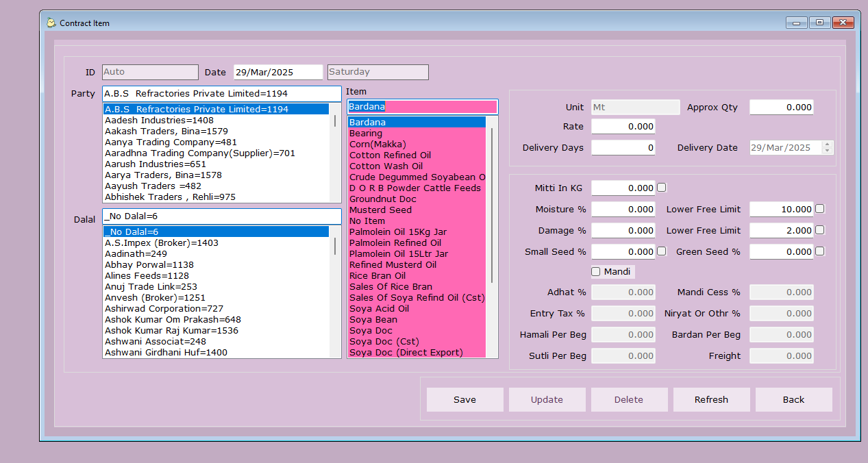
Task: Select party Aaradhna Trading Company(Supplier)=701
Action: 216,153
